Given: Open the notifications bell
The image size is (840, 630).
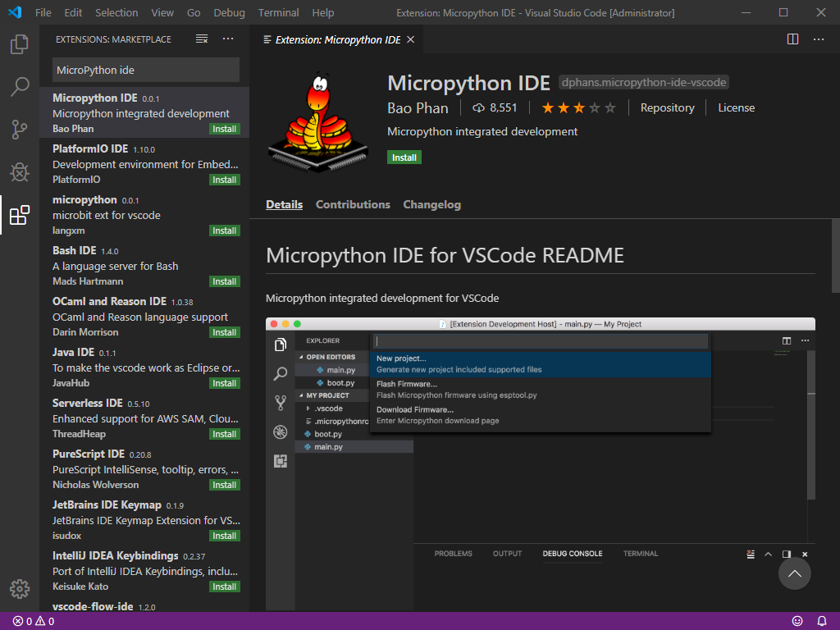Looking at the screenshot, I should point(823,621).
